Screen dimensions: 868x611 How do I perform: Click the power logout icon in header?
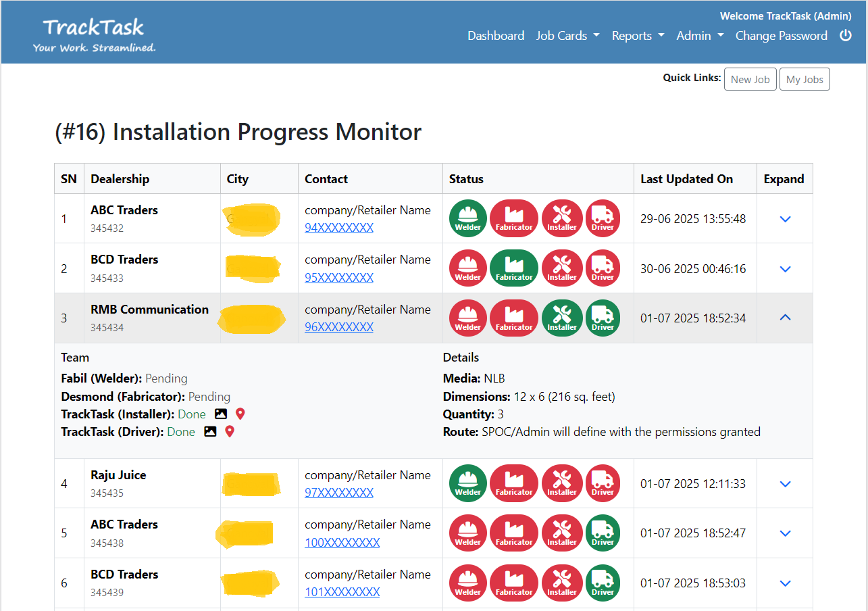845,36
